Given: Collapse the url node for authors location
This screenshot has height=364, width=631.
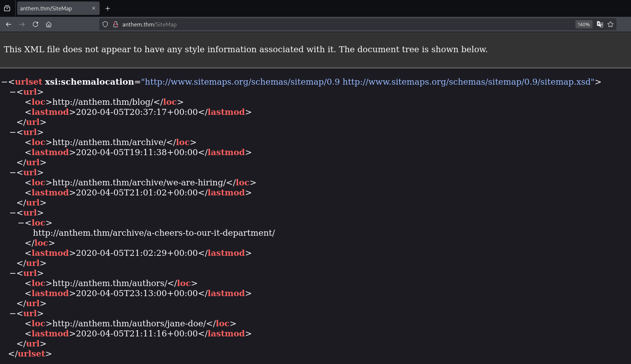Looking at the screenshot, I should (x=13, y=273).
